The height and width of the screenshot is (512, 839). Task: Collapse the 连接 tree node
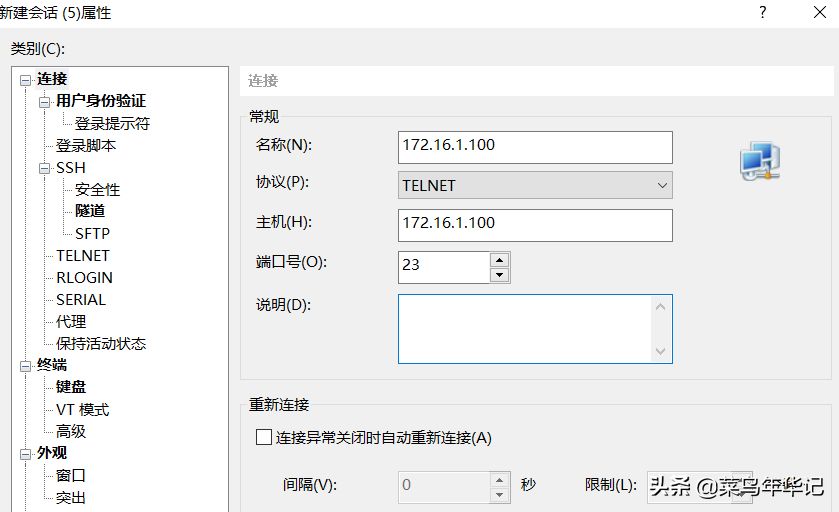click(x=26, y=80)
